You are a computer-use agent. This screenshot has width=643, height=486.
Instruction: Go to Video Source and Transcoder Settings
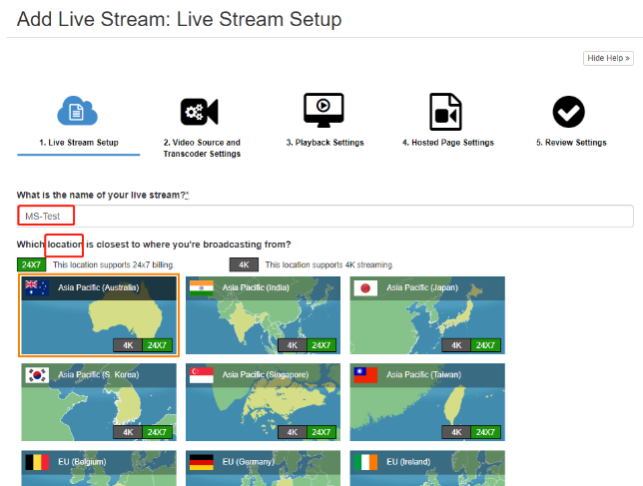(x=201, y=148)
